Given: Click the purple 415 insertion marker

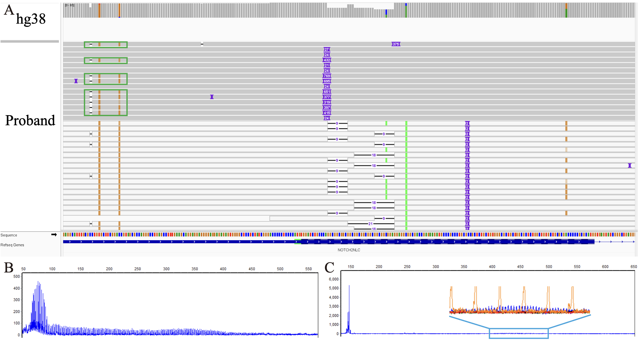Looking at the screenshot, I should point(327,113).
